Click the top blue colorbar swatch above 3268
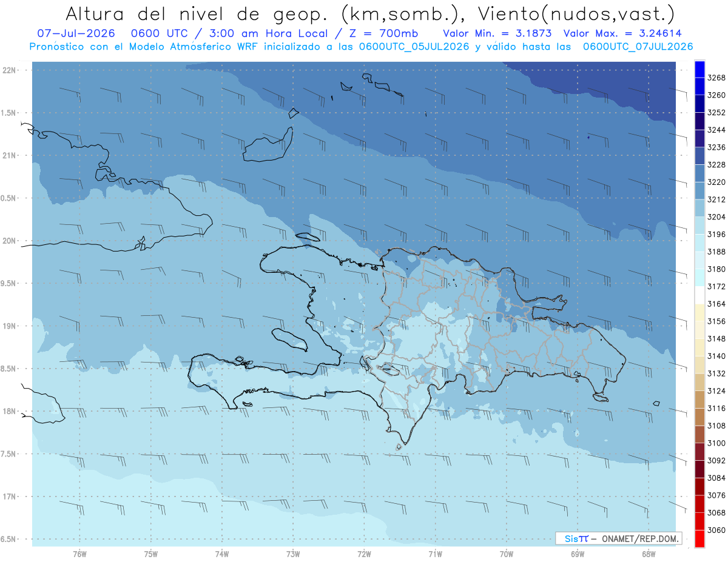 pyautogui.click(x=699, y=69)
